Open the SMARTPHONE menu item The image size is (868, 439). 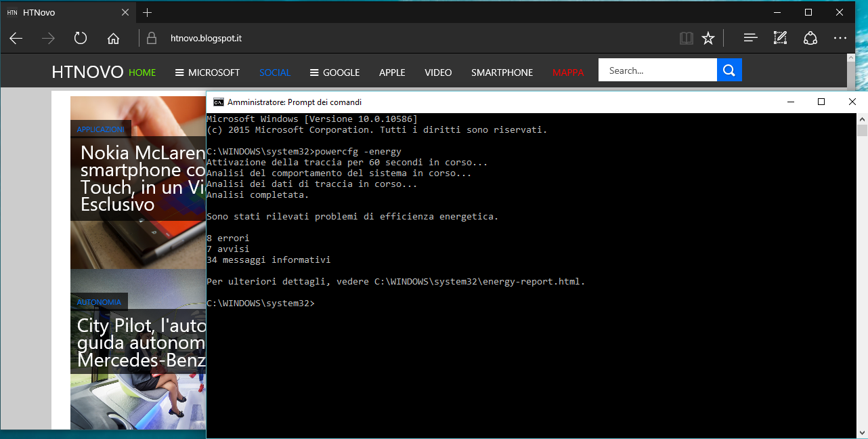(x=502, y=72)
